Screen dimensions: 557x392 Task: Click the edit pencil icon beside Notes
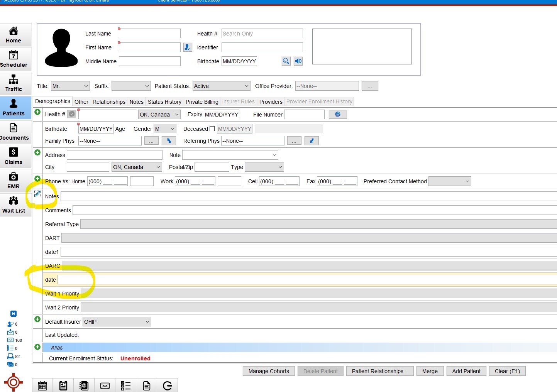click(37, 194)
